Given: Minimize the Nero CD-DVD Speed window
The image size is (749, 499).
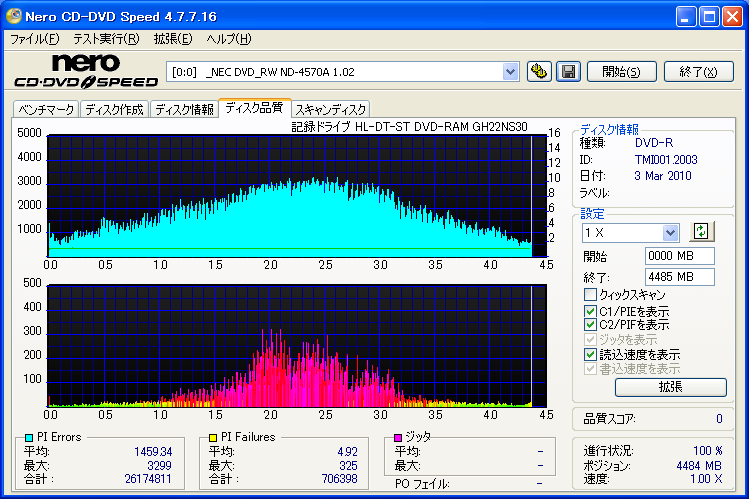Looking at the screenshot, I should (x=686, y=17).
